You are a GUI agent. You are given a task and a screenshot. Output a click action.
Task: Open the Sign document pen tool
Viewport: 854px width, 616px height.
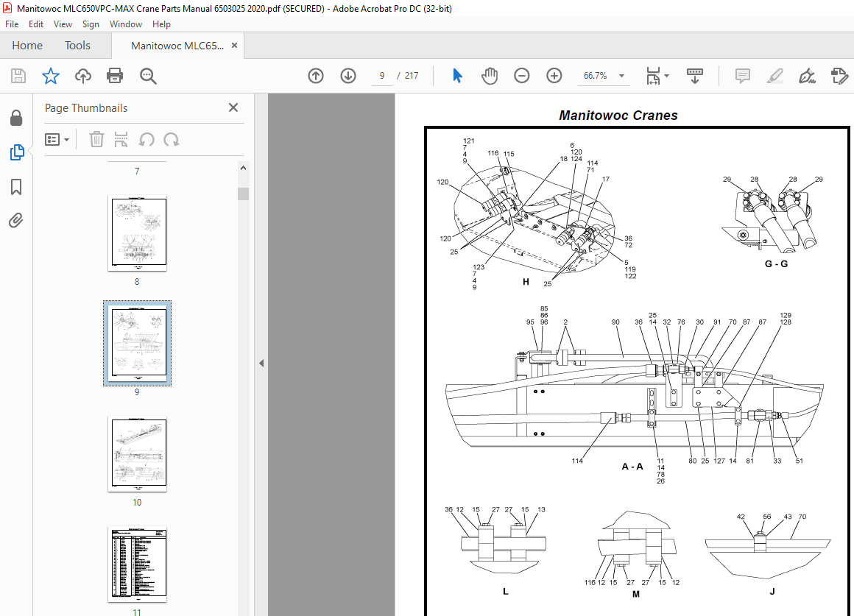click(x=807, y=76)
